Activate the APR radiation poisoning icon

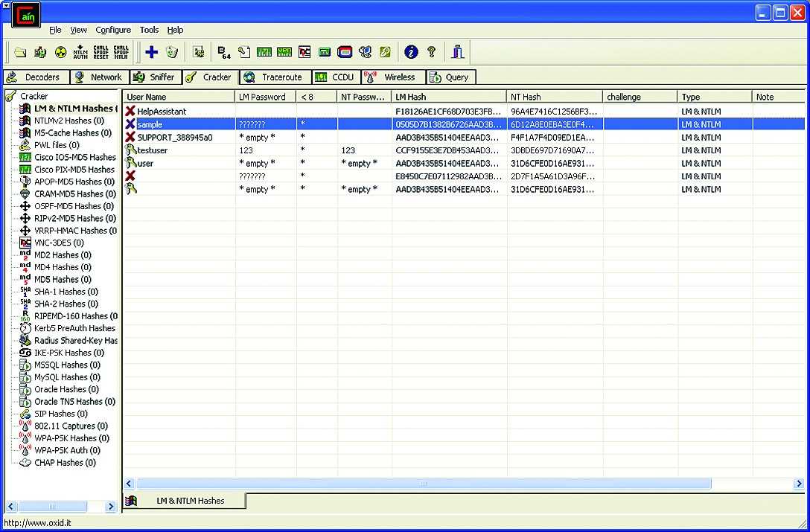coord(60,52)
